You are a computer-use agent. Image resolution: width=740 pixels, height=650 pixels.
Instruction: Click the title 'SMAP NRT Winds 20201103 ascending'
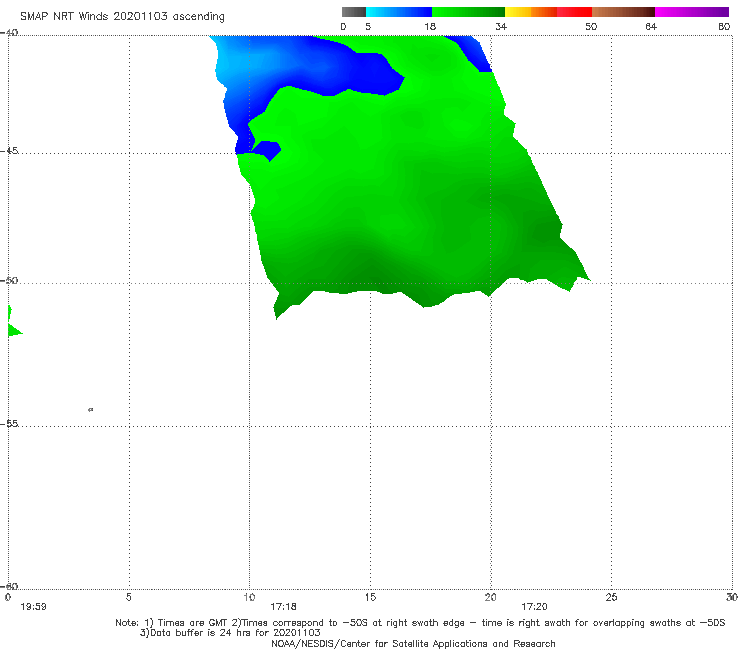[x=122, y=16]
